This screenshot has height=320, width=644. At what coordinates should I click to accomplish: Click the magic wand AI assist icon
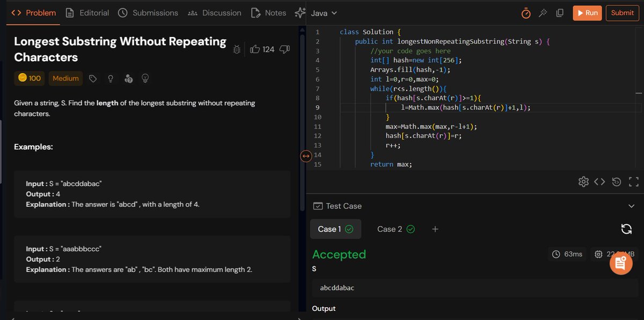[543, 13]
